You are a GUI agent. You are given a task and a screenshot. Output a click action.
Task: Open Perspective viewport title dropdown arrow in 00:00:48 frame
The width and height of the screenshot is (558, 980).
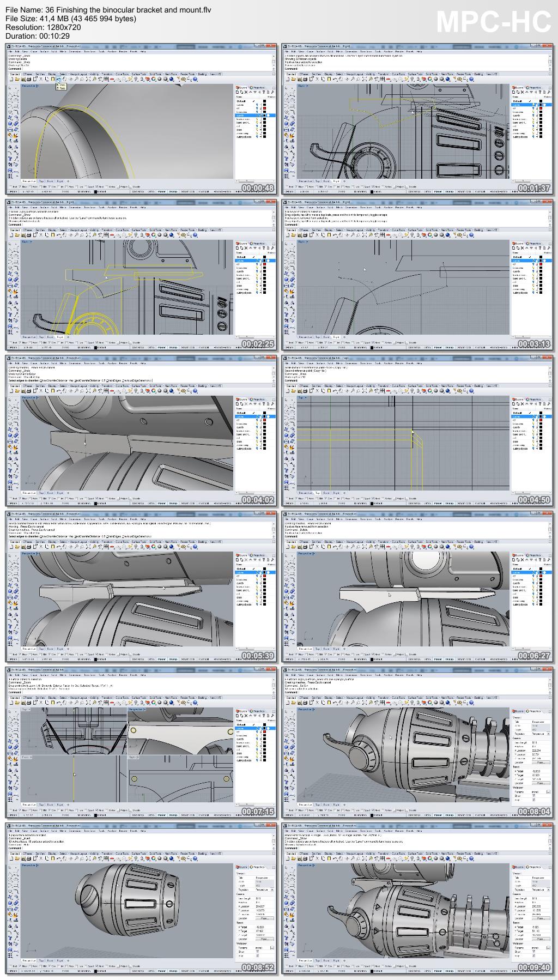(38, 86)
